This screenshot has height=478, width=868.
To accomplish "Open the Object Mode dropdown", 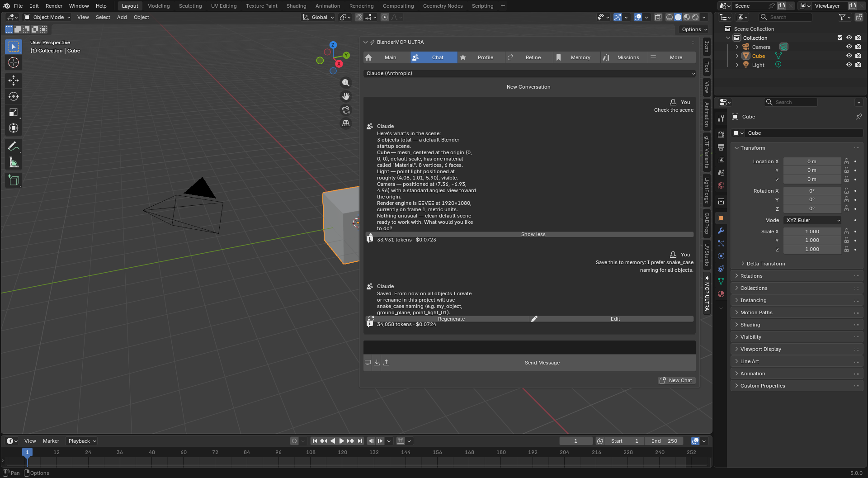I will [x=47, y=17].
